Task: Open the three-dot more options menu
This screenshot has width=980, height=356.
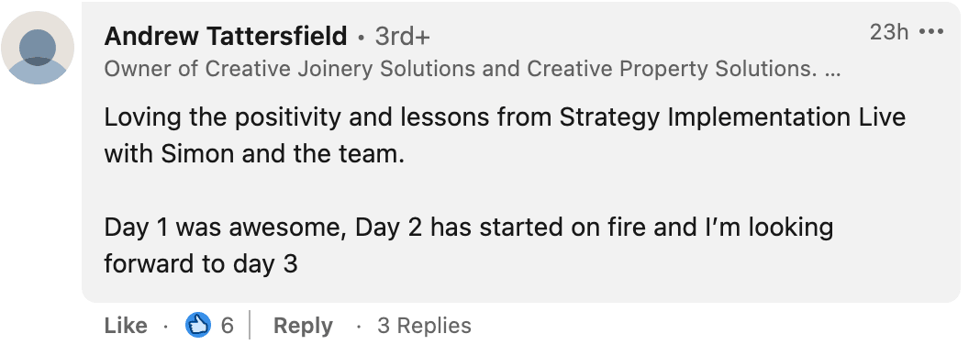Action: pos(931,32)
